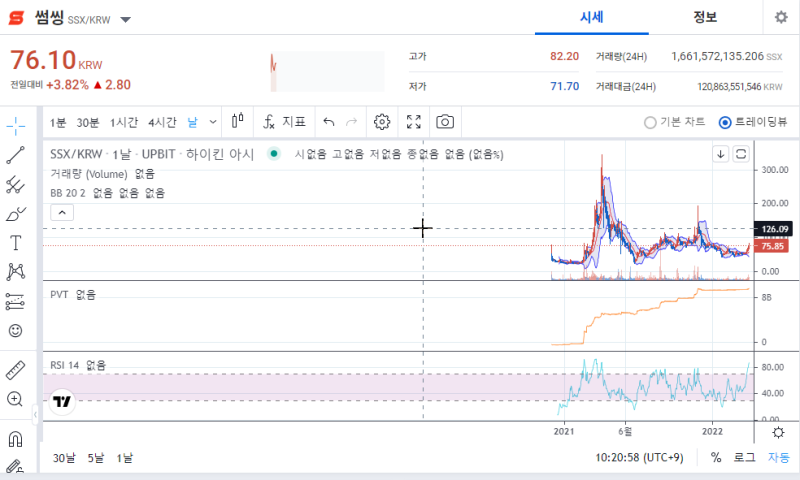The width and height of the screenshot is (800, 480).
Task: Select the 기본 차트 radio option
Action: coord(674,122)
